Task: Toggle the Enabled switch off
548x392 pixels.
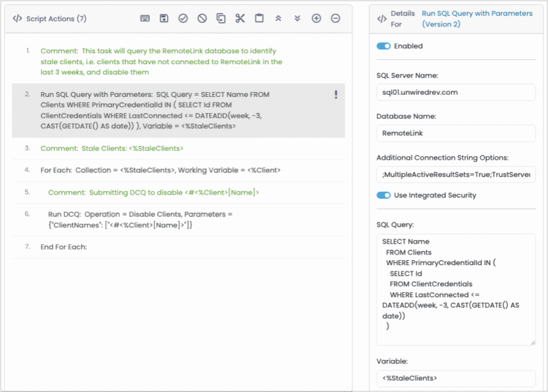Action: pos(384,46)
